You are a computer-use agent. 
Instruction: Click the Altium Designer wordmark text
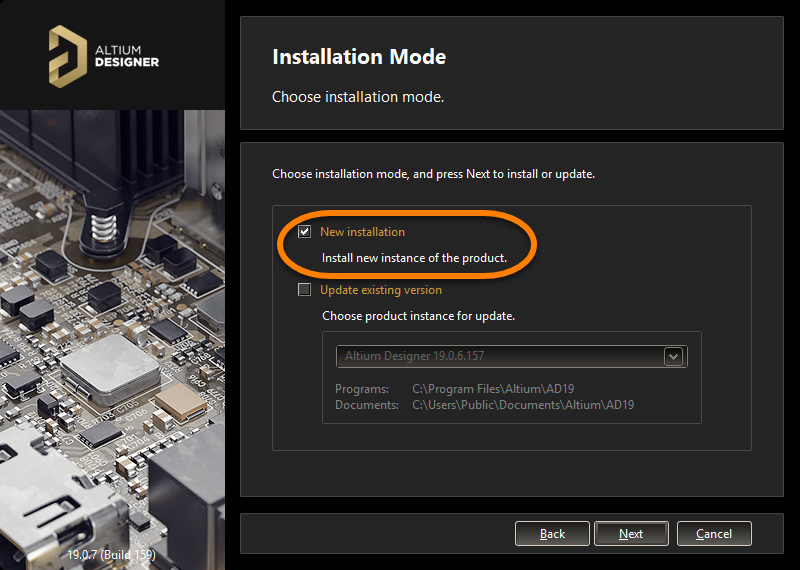pyautogui.click(x=126, y=55)
